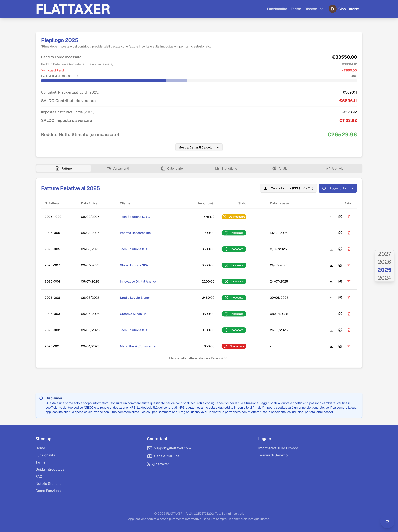Open the Pharma Research Inc. client link
The image size is (398, 532).
[135, 233]
